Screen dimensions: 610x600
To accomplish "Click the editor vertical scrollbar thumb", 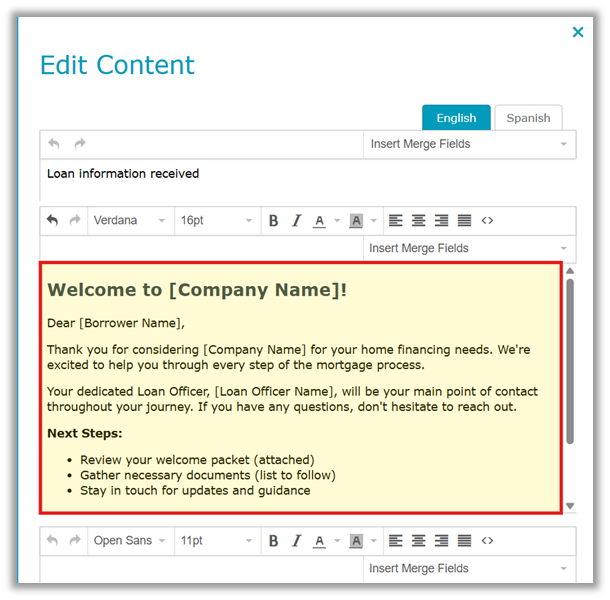I will (x=570, y=361).
